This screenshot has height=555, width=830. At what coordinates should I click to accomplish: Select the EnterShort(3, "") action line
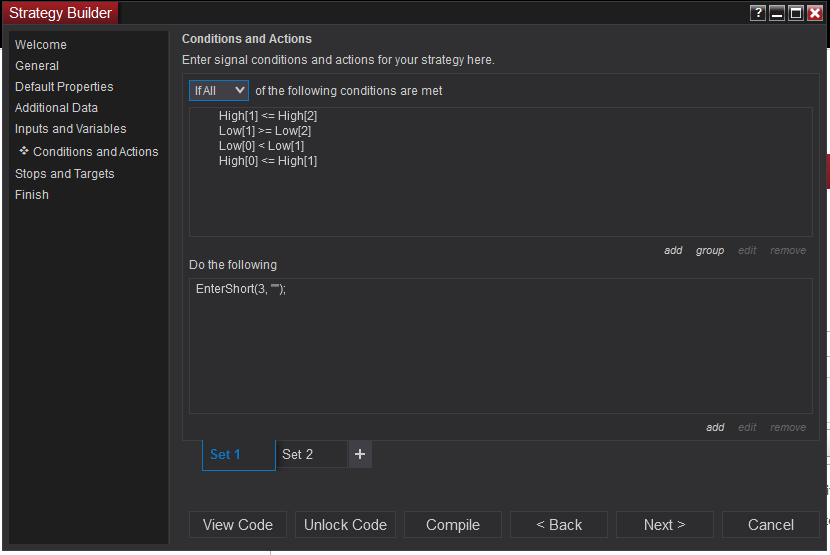(241, 289)
